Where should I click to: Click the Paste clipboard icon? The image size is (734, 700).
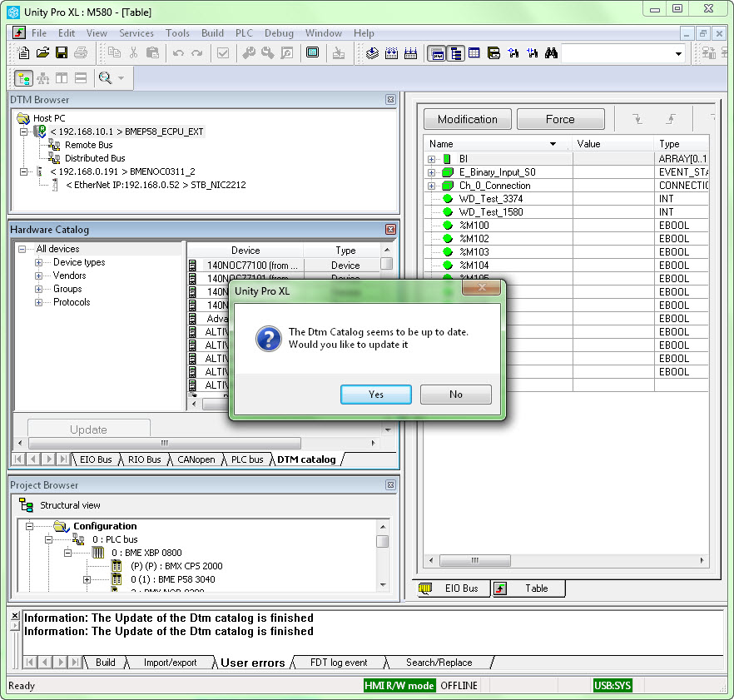point(152,53)
